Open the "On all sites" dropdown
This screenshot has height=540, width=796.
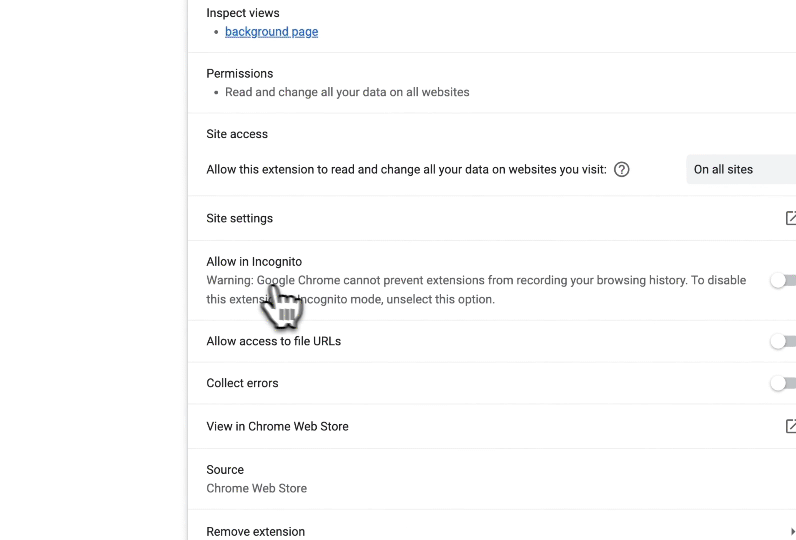click(x=740, y=170)
